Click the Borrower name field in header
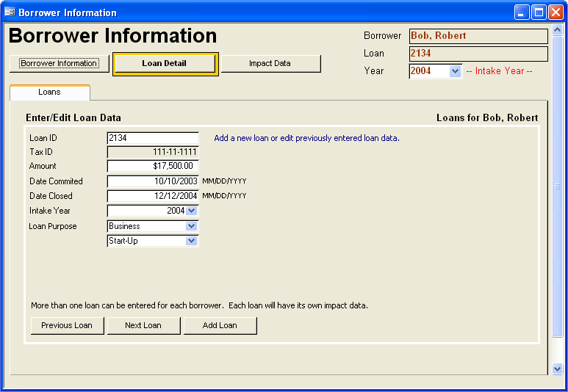 pyautogui.click(x=478, y=36)
